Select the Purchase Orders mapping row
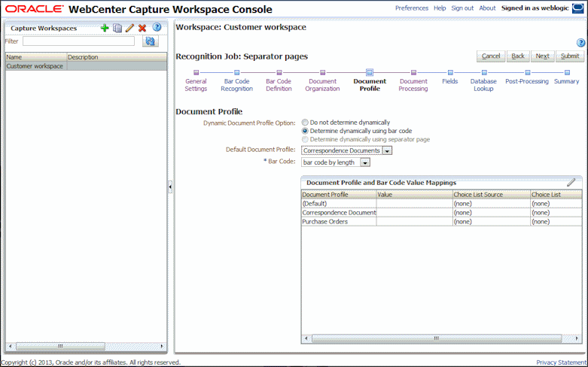This screenshot has height=367, width=588. [x=442, y=222]
